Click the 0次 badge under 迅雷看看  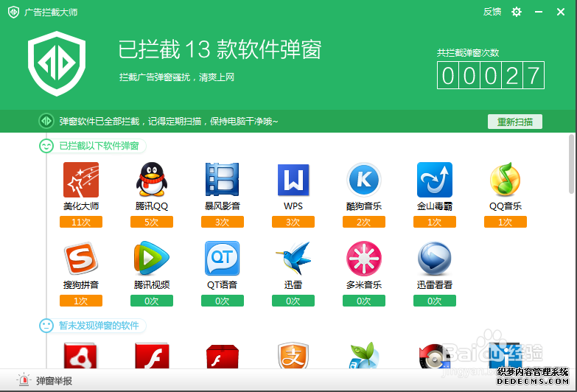tap(435, 301)
